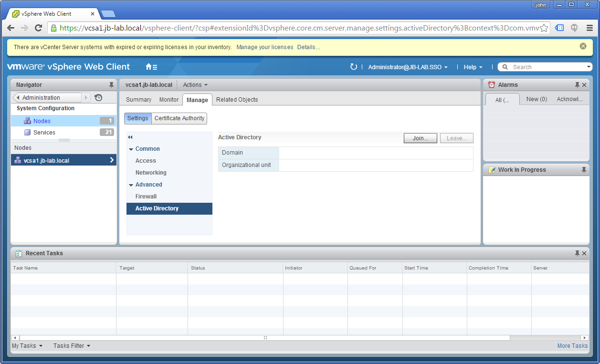This screenshot has height=364, width=600.
Task: Switch to Certificate Authority view
Action: [179, 118]
